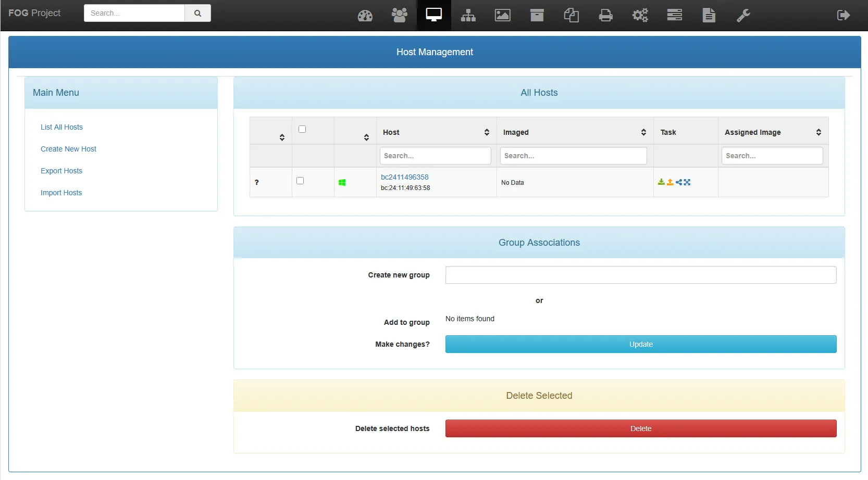868x480 pixels.
Task: Select Export Hosts from Main Menu
Action: (x=61, y=171)
